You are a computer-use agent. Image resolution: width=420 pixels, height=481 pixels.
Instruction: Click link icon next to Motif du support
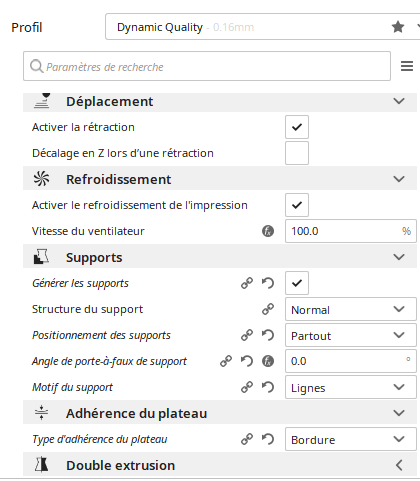coord(247,387)
